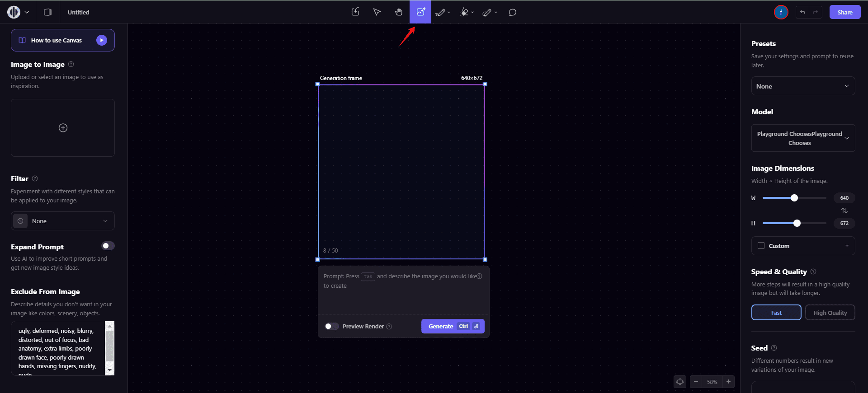Screen dimensions: 868x393
Task: Click the Share button
Action: click(x=844, y=12)
